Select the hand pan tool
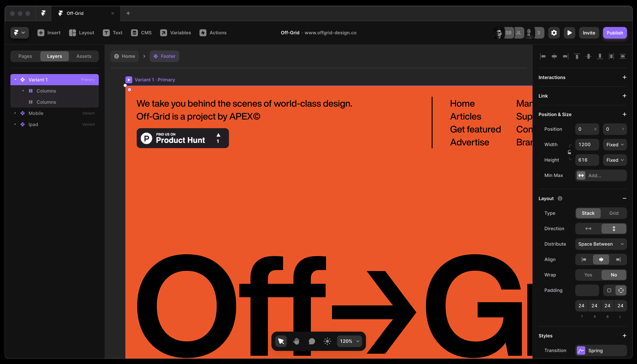637x364 pixels. 296,341
